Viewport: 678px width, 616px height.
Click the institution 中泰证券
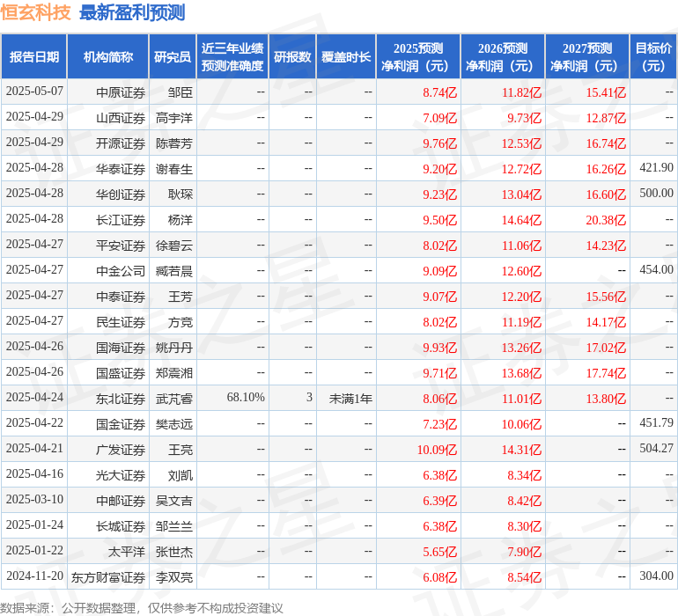121,297
